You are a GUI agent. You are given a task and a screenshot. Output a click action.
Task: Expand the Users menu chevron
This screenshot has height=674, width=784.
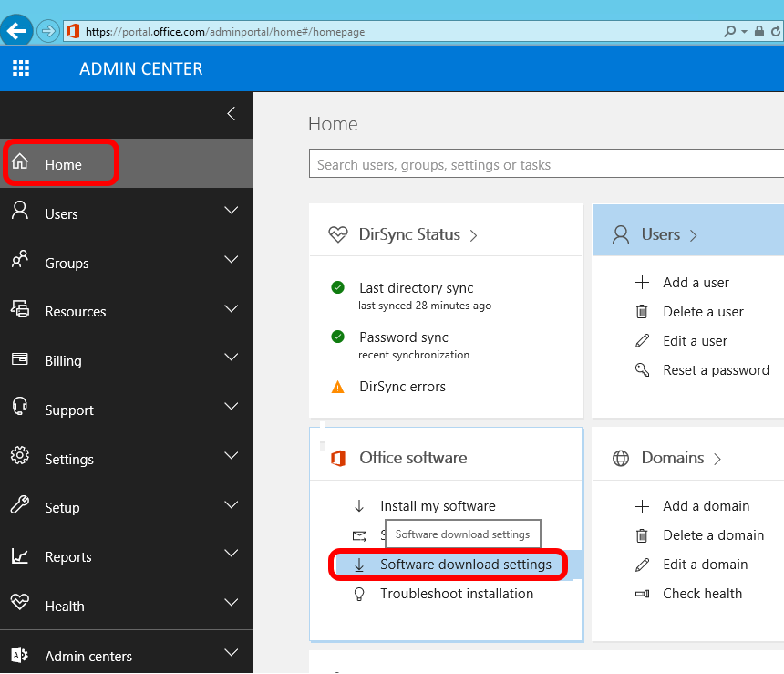click(x=231, y=212)
